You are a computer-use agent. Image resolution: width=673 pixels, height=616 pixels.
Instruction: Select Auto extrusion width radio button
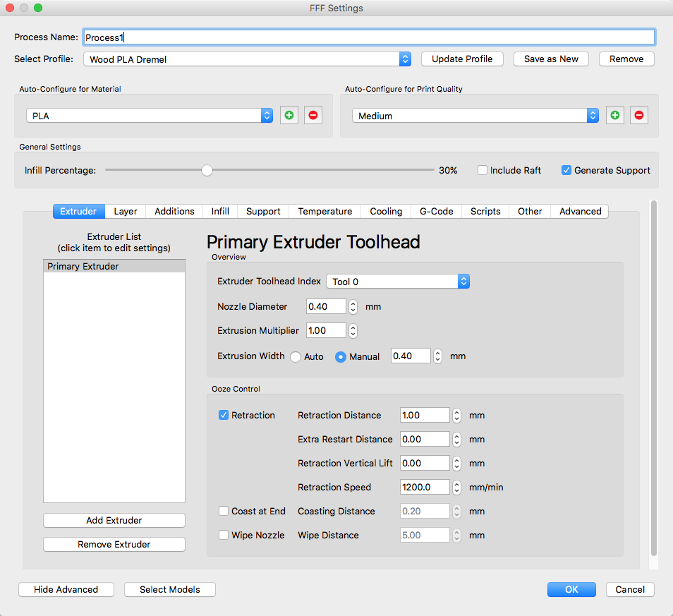[296, 357]
